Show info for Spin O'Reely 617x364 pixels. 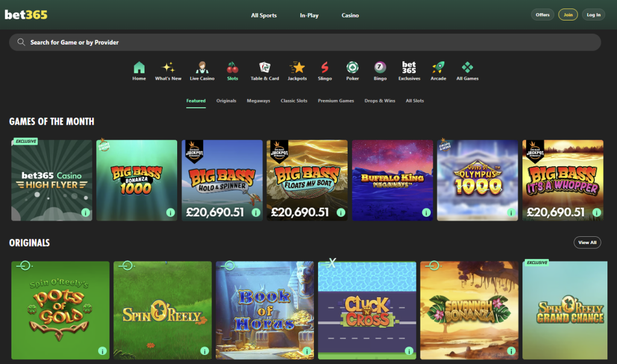[x=205, y=351]
